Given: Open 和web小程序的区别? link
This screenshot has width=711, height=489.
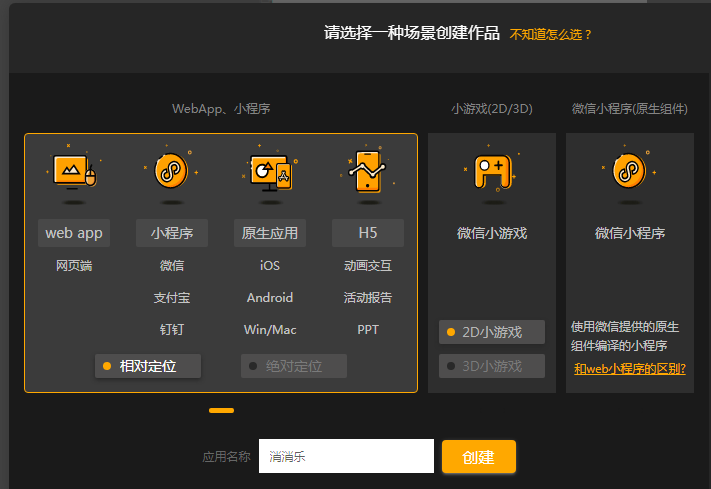Looking at the screenshot, I should 630,368.
